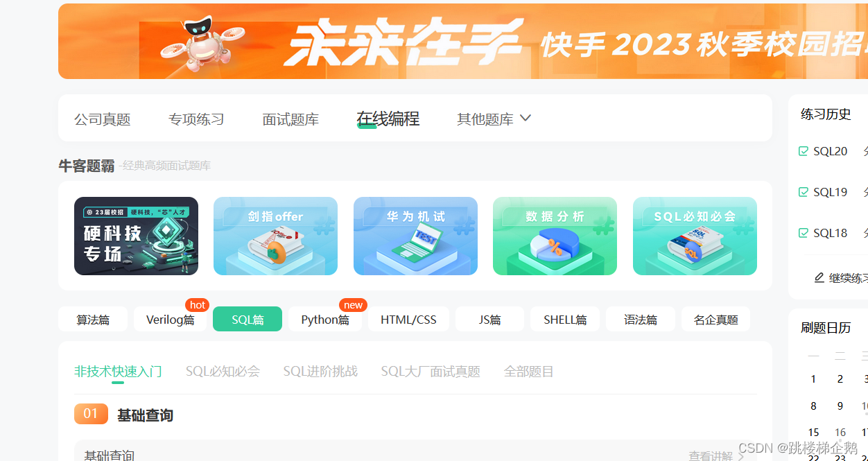Click the 快手 2023 秋季校园招聘 banner
The width and height of the screenshot is (868, 461).
click(x=463, y=42)
